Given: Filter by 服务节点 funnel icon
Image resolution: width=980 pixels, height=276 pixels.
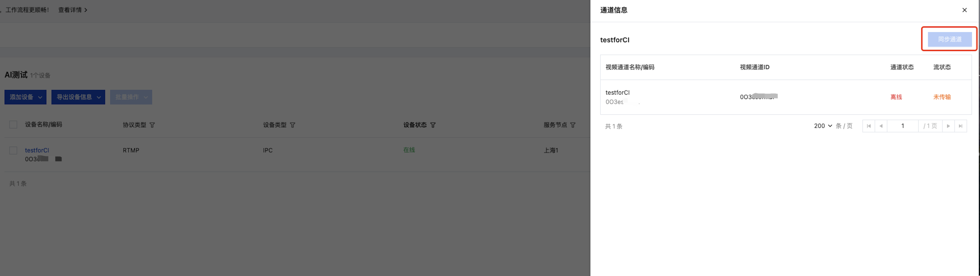Looking at the screenshot, I should click(x=573, y=125).
